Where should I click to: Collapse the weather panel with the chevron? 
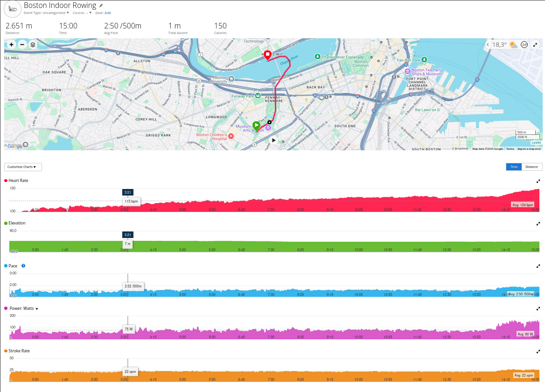(x=488, y=45)
